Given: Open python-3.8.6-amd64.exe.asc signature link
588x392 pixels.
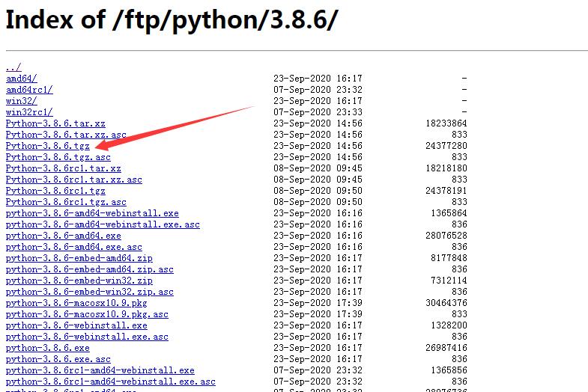Looking at the screenshot, I should coord(74,247).
